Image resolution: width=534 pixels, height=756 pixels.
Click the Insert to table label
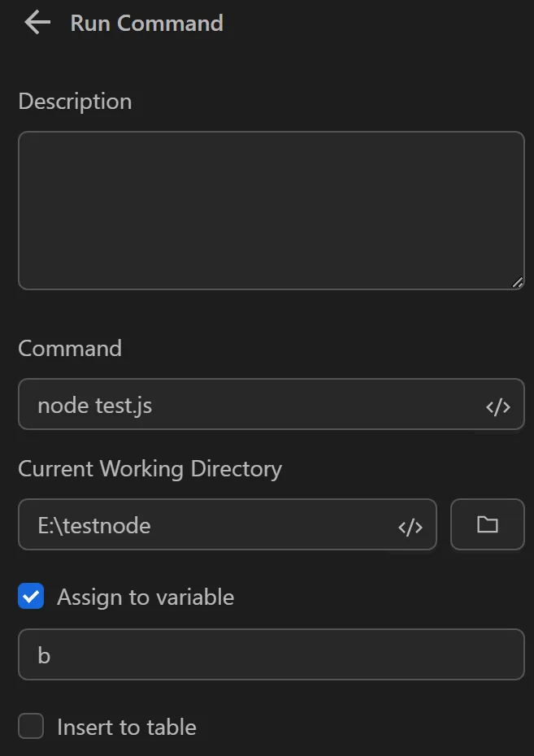coord(126,727)
